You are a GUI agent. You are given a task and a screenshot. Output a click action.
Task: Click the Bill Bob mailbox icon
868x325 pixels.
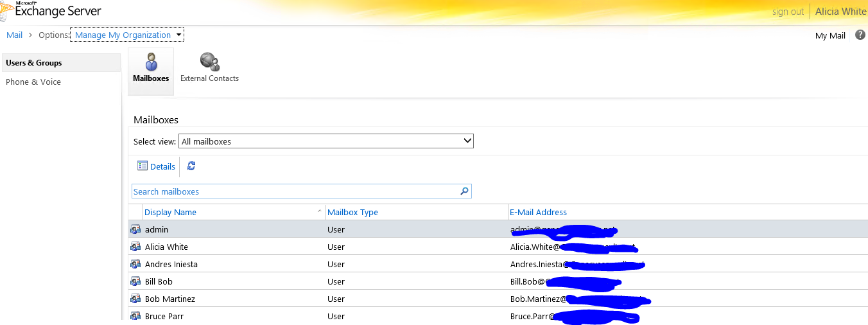(x=135, y=281)
